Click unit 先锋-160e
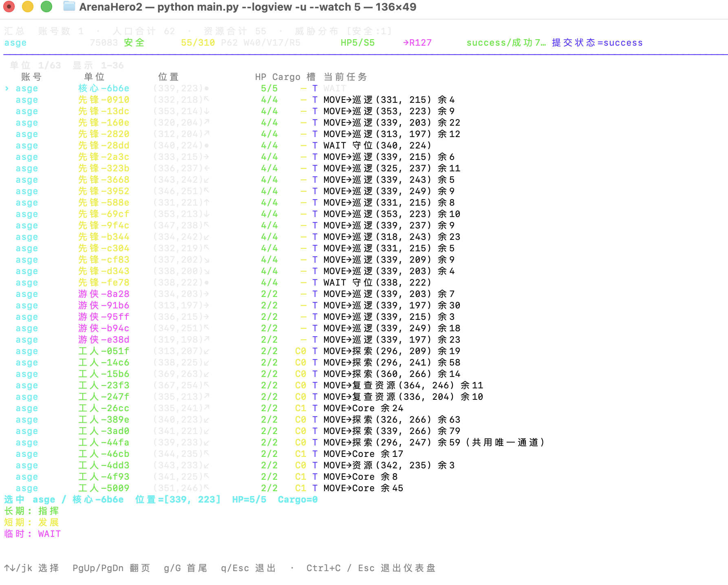728x585 pixels. click(104, 122)
